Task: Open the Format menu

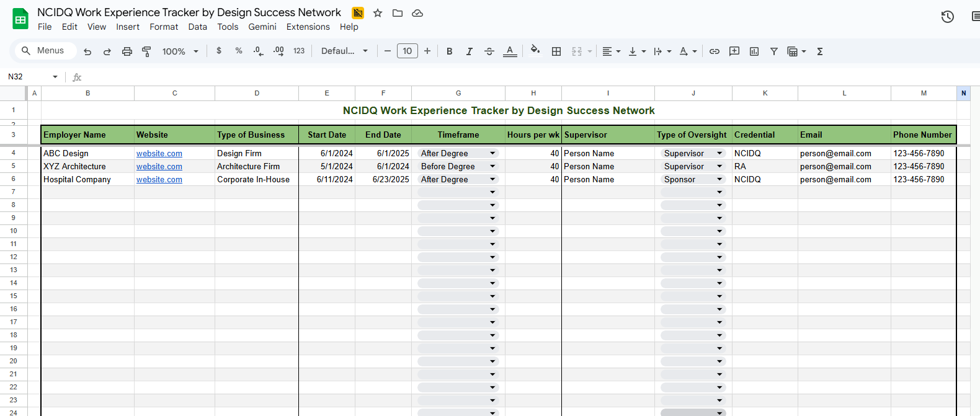Action: [x=164, y=27]
